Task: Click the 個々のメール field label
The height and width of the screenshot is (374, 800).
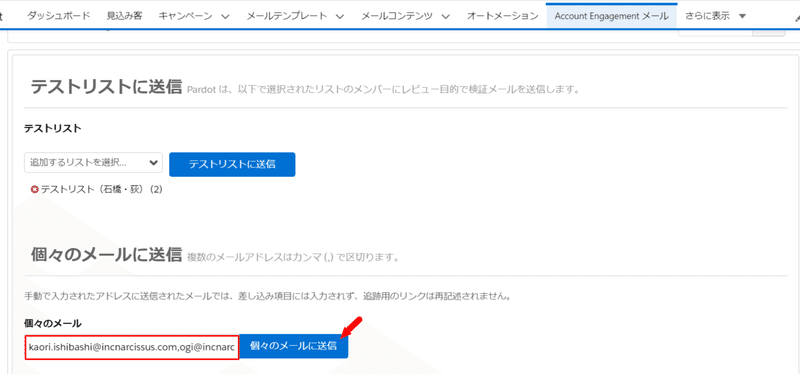Action: pyautogui.click(x=53, y=323)
